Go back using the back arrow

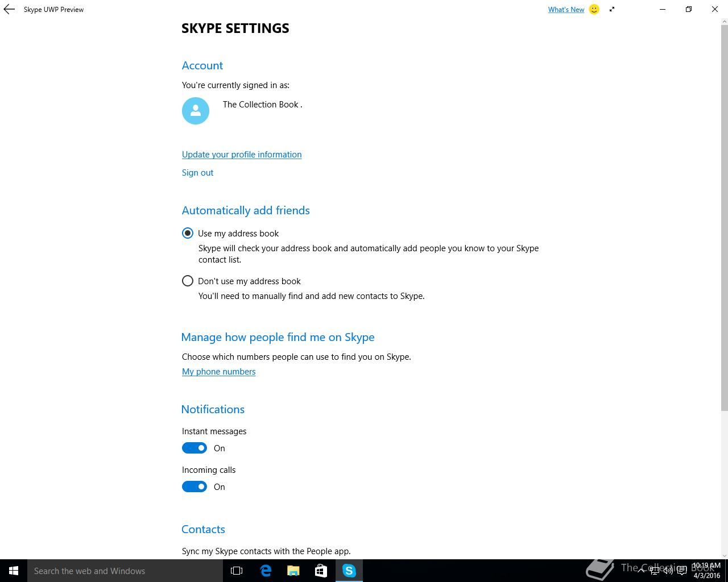pos(9,9)
